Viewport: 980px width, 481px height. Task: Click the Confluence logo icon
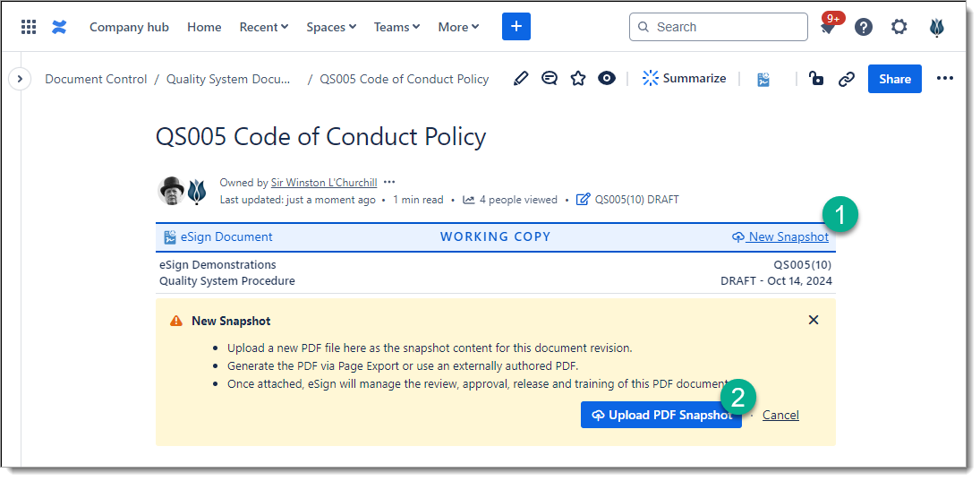coord(59,27)
